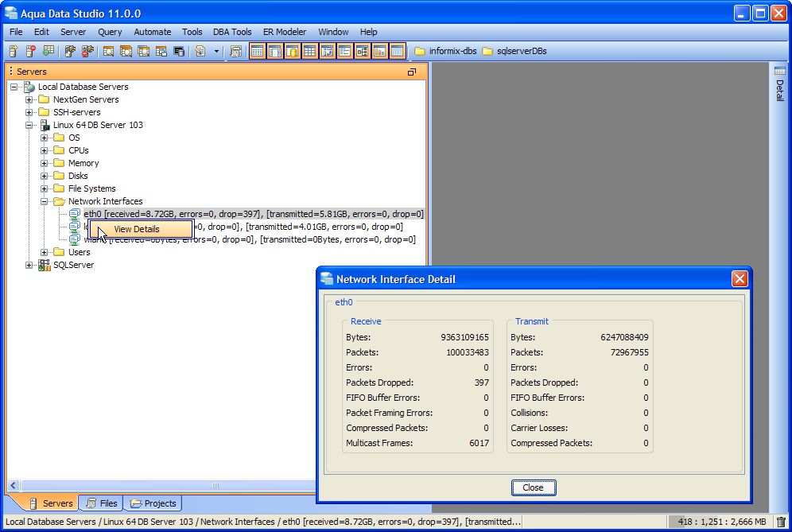The height and width of the screenshot is (532, 792).
Task: Expand the OS folder node
Action: click(45, 138)
